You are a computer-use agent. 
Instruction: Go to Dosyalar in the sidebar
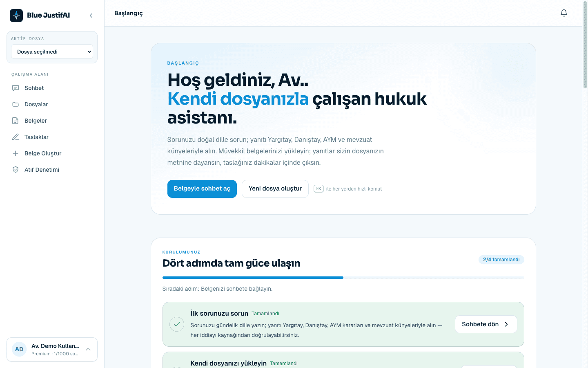pos(52,104)
